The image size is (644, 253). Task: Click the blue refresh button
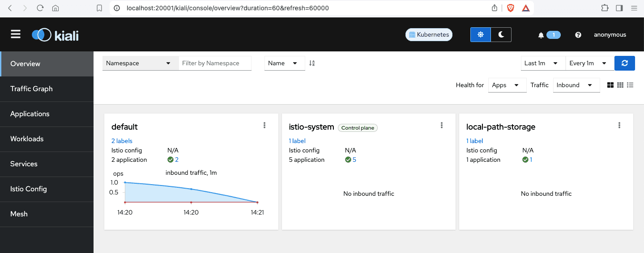pos(625,63)
